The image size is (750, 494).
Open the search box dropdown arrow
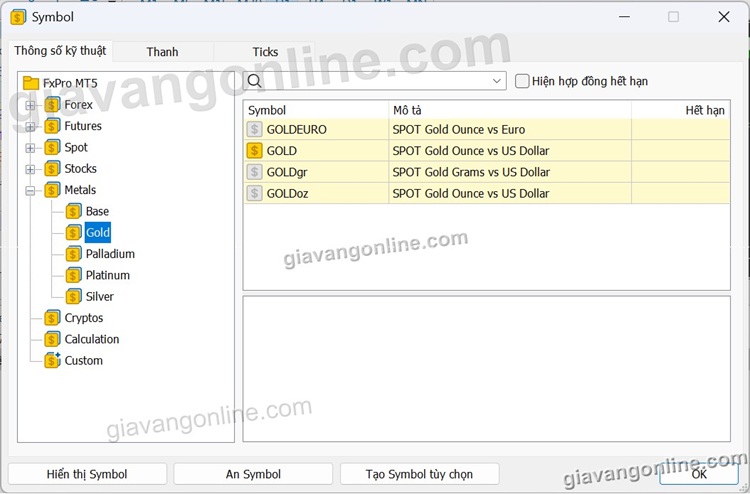pyautogui.click(x=497, y=81)
